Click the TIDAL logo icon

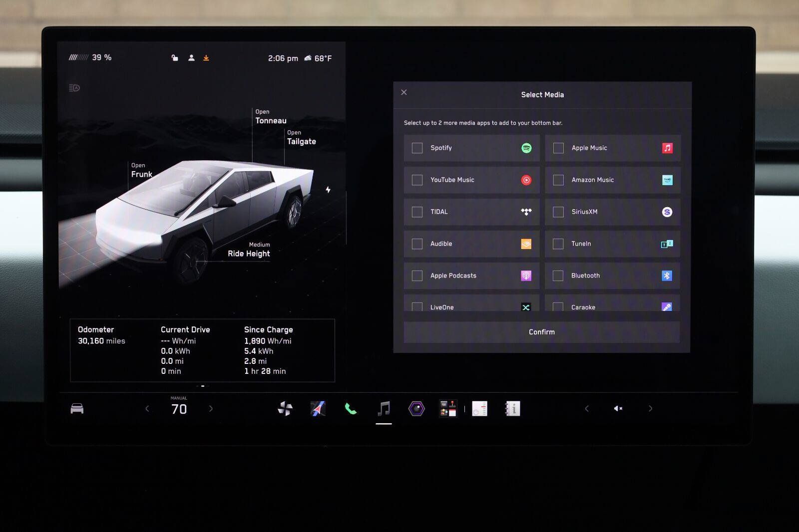526,212
